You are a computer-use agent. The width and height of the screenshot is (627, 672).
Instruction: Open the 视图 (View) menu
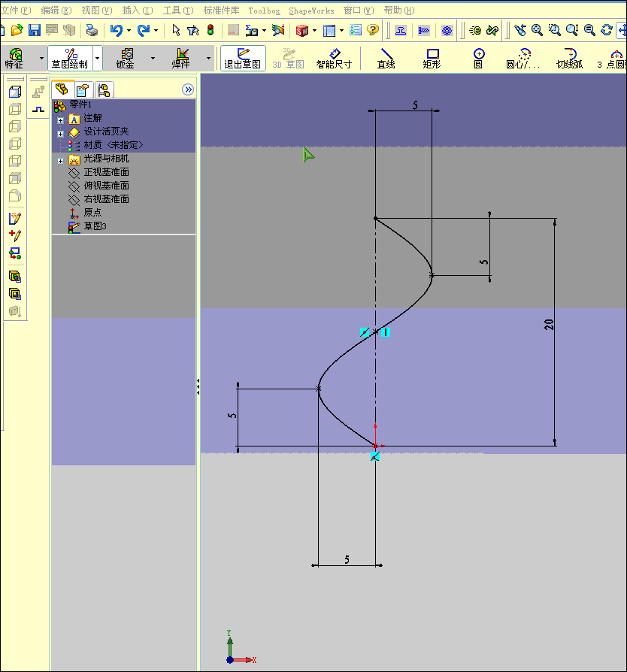click(97, 11)
